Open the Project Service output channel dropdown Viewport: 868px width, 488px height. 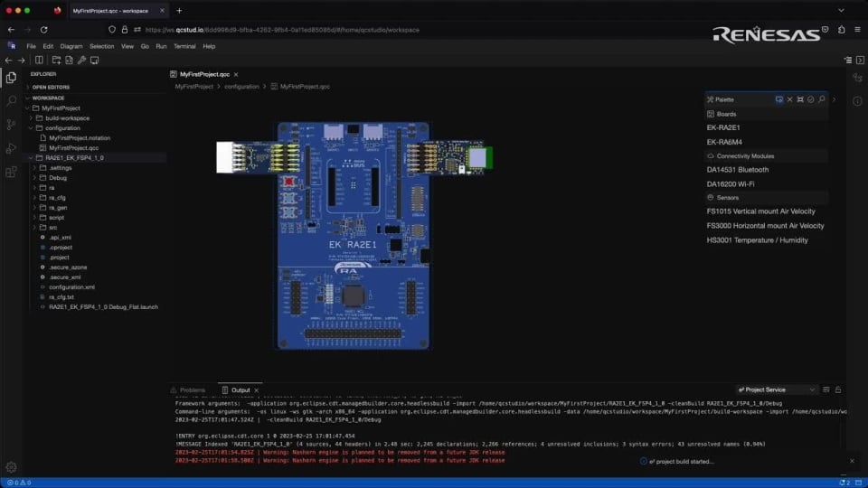coord(776,389)
